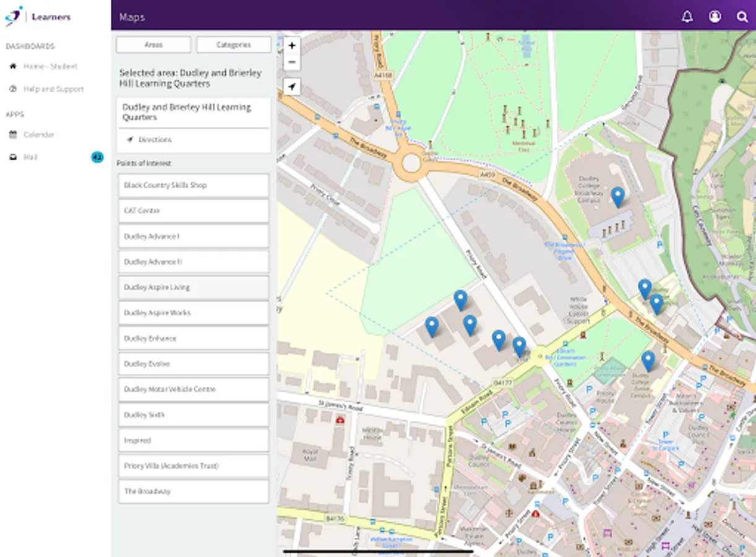Click the locate-me arrow button on map
Screen dimensions: 756x557
(x=292, y=87)
